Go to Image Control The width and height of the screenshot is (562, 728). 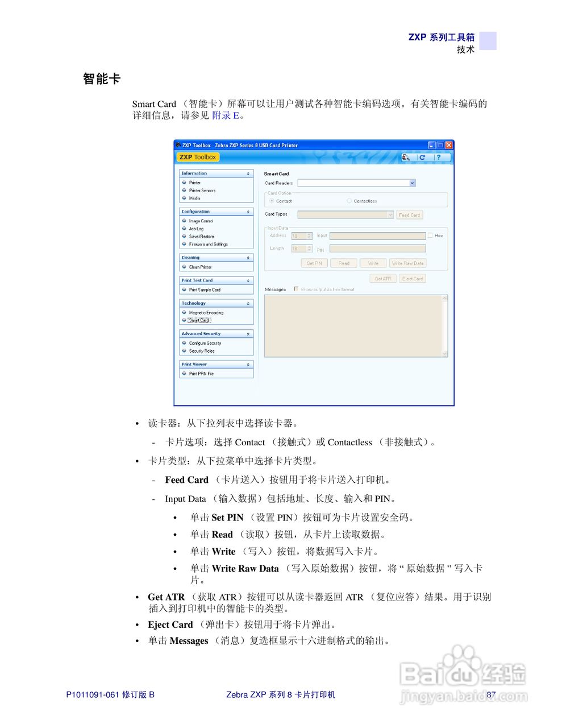201,221
